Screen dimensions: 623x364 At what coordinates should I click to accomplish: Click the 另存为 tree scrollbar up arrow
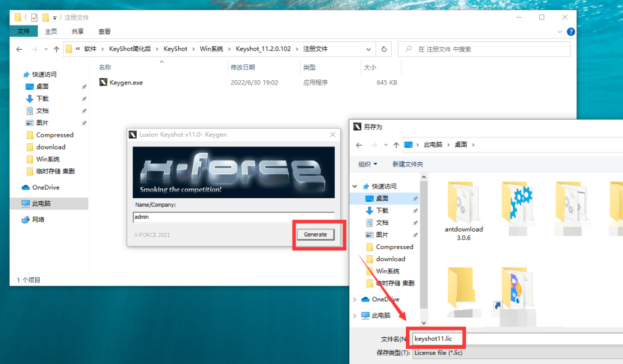tap(423, 177)
